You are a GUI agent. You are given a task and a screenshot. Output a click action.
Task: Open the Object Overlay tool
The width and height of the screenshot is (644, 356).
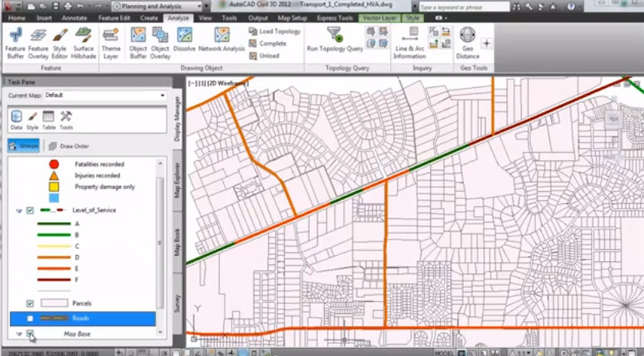tap(160, 43)
